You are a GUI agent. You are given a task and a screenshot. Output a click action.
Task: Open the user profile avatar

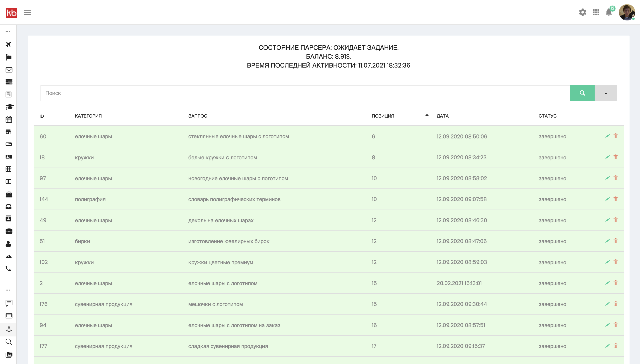pos(627,12)
